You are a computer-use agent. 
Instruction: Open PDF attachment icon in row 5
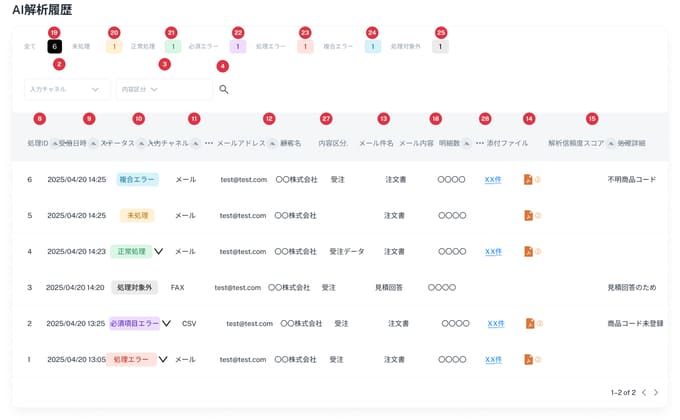(x=528, y=215)
